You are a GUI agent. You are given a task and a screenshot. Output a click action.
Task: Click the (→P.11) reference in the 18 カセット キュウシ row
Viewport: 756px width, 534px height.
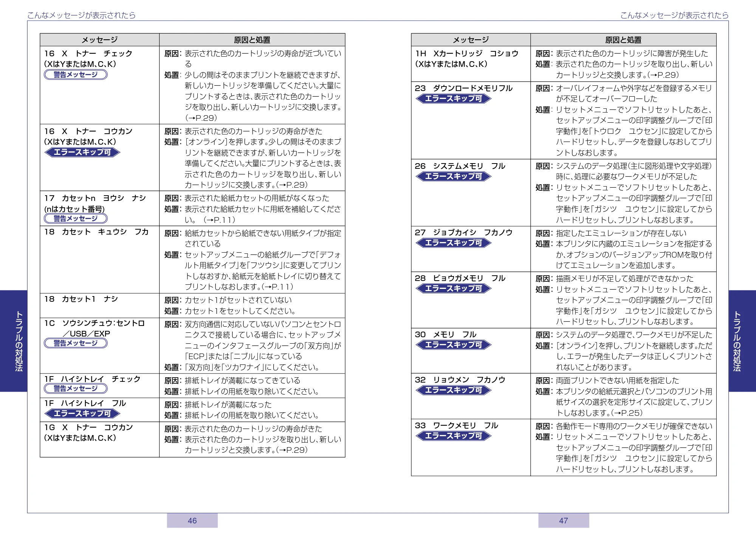(277, 287)
